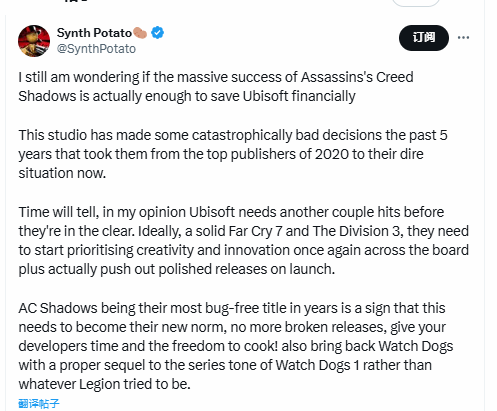Click the paragraph about catastrophically bad decisions

pos(233,154)
